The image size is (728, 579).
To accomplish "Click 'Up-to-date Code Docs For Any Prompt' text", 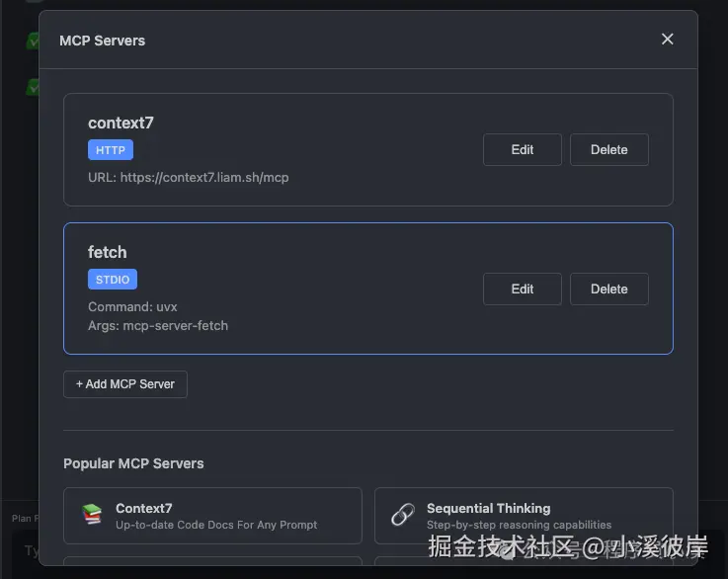I will (216, 525).
